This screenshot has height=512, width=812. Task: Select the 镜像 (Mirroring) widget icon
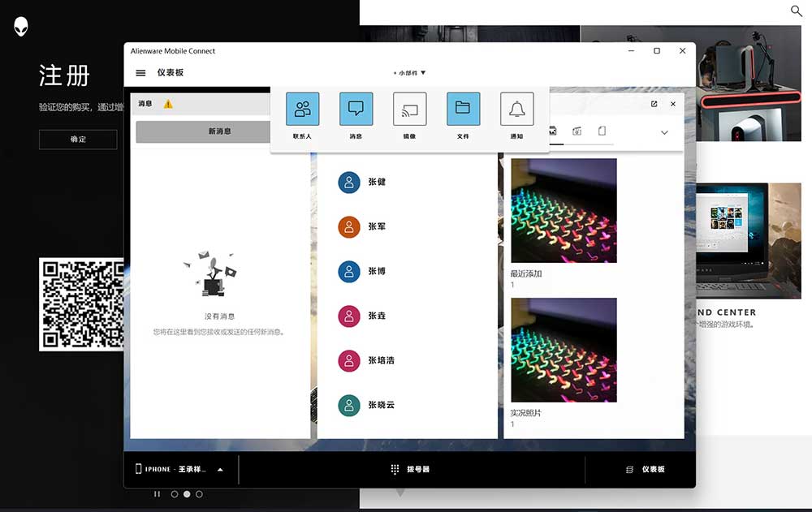(409, 109)
